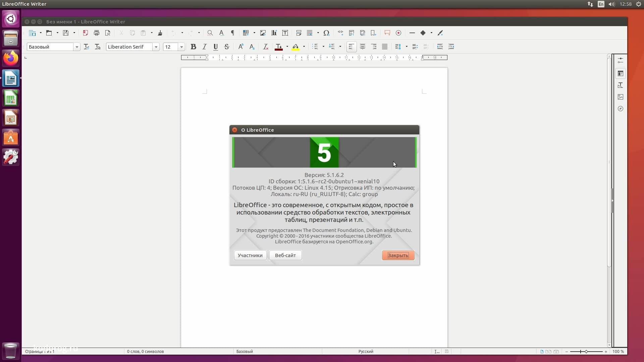Viewport: 644px width, 362px height.
Task: Click 'Веб-сайт' button in About dialog
Action: pyautogui.click(x=285, y=255)
